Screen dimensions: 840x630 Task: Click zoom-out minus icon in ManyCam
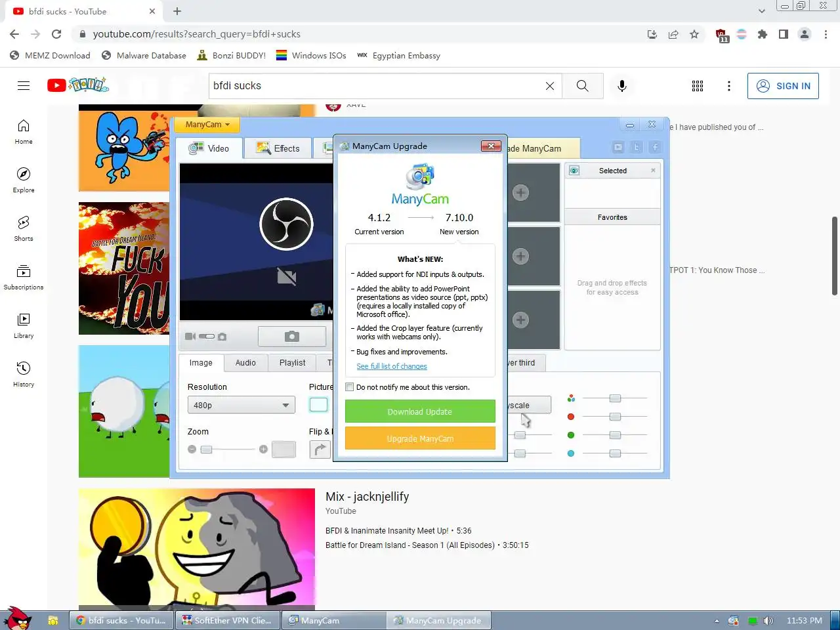tap(192, 450)
